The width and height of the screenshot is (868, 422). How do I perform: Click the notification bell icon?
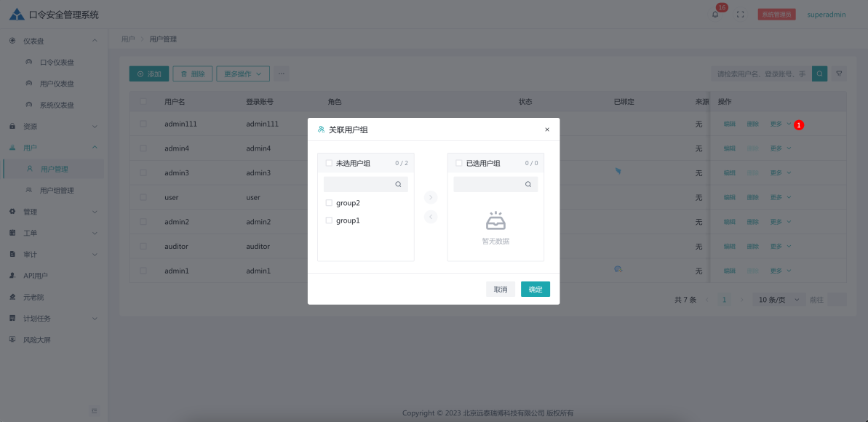715,15
